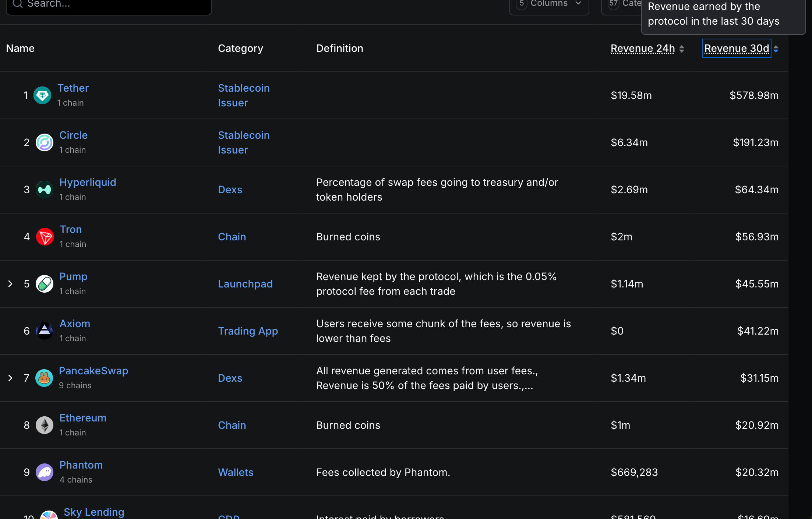Click the search magnifier icon
Screen dimensions: 812x519
(17, 4)
